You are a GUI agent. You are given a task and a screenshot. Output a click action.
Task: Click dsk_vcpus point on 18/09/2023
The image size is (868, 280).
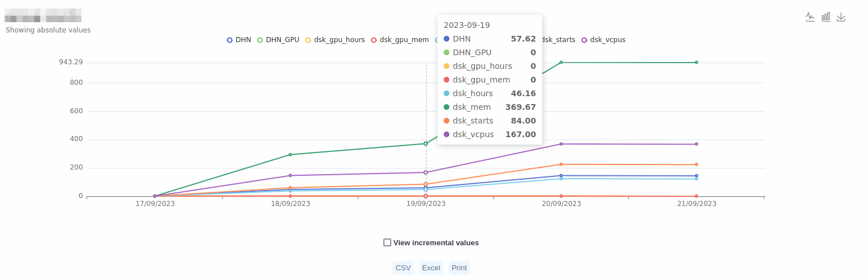pyautogui.click(x=290, y=175)
